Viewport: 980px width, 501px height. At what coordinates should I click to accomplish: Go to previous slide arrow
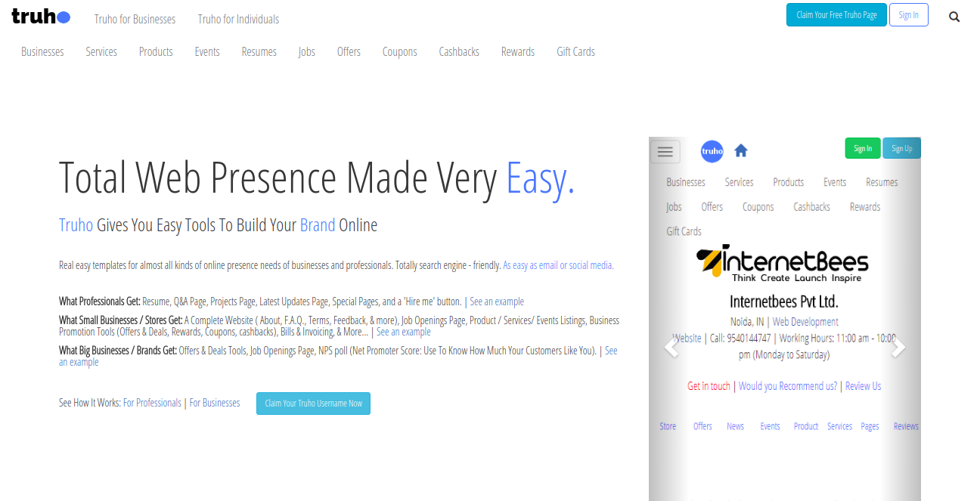click(x=671, y=347)
